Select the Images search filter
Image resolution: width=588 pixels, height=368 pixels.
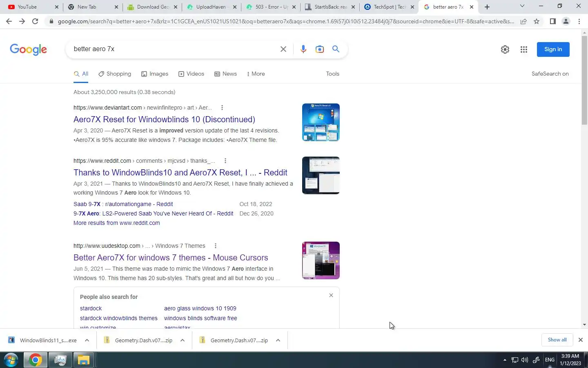155,74
